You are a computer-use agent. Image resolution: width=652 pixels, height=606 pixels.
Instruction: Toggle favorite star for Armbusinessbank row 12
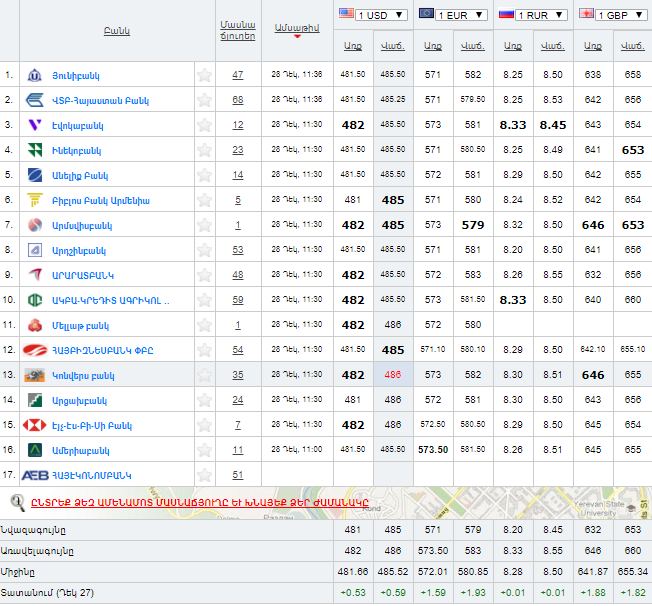click(204, 350)
